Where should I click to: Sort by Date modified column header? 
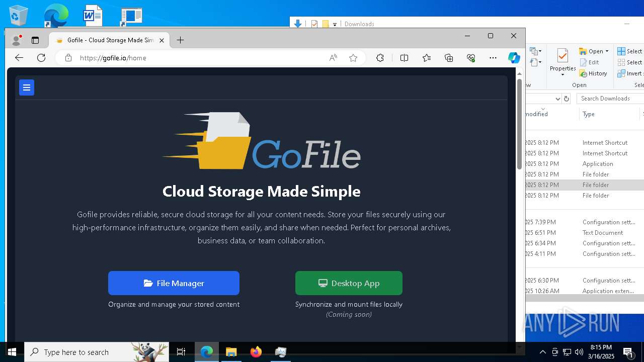552,114
